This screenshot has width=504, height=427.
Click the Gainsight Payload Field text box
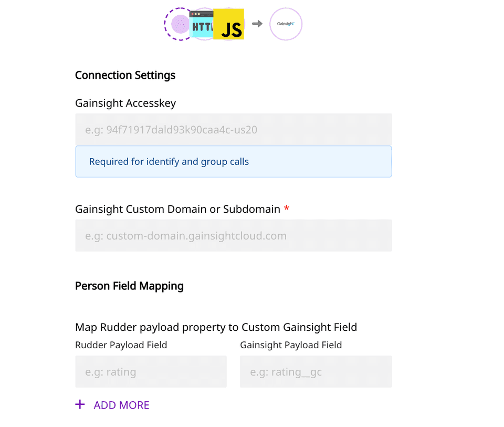316,371
